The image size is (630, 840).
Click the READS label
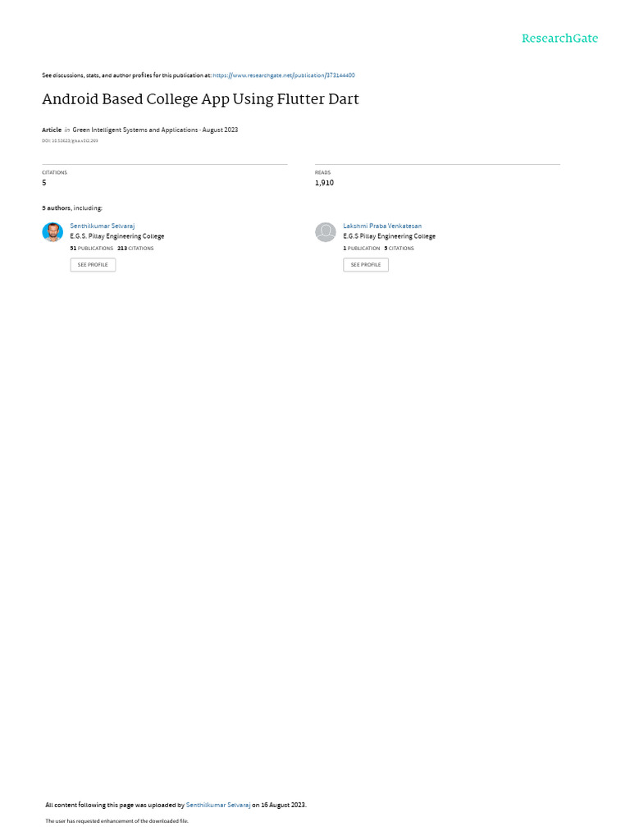322,172
